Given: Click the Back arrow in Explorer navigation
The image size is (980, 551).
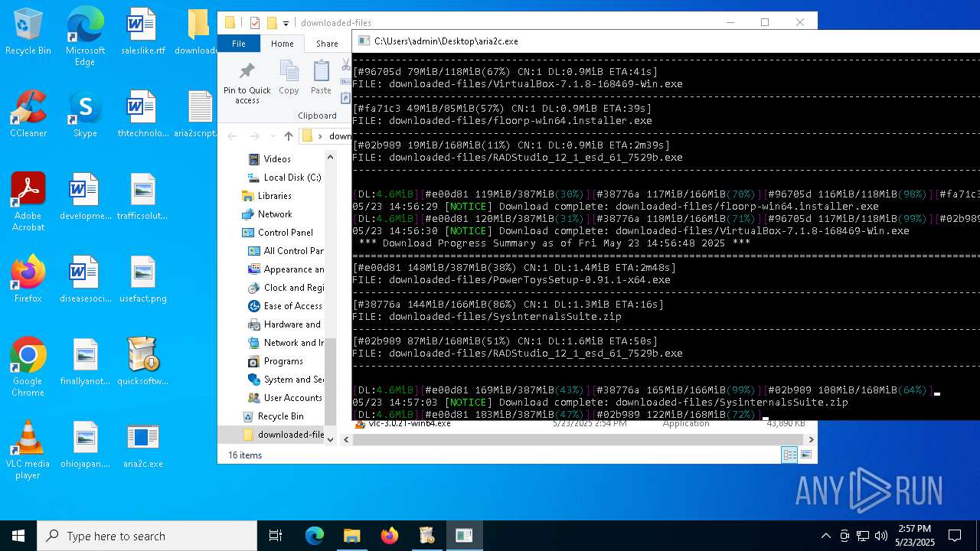Looking at the screenshot, I should pyautogui.click(x=232, y=136).
